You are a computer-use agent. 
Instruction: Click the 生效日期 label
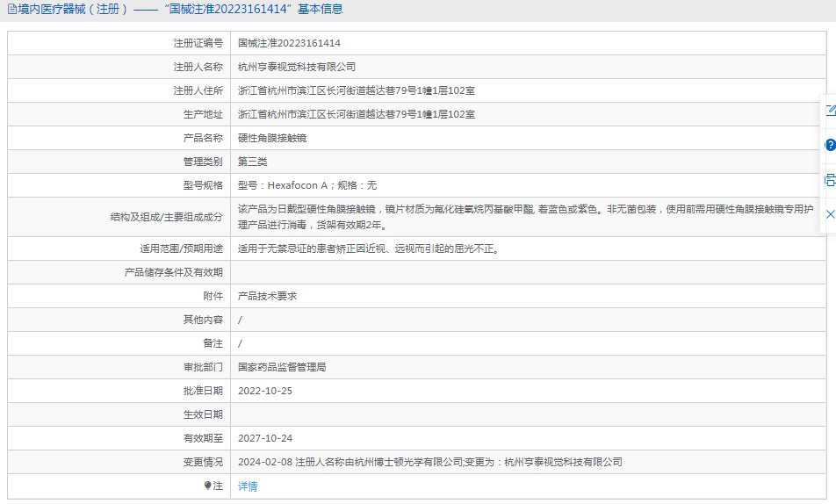point(203,414)
